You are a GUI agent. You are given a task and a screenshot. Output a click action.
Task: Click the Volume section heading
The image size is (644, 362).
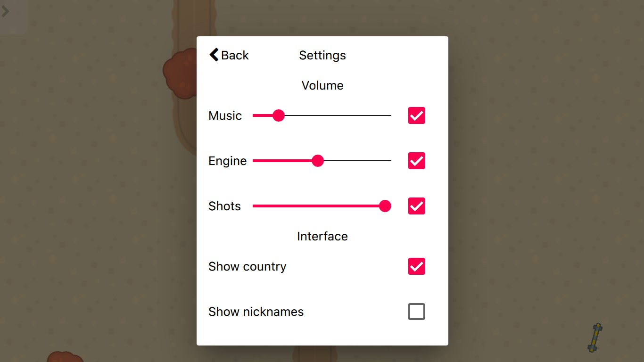tap(322, 85)
